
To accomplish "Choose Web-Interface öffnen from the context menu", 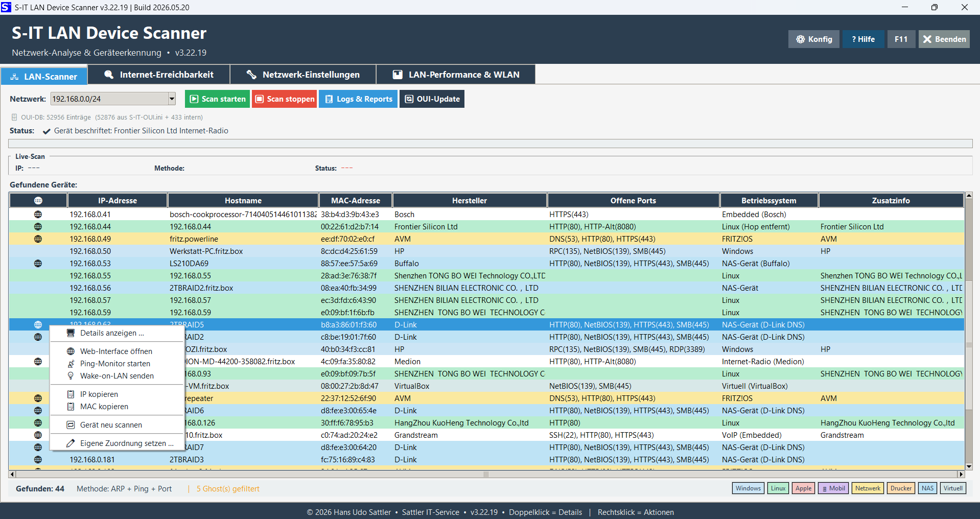I will coord(116,351).
